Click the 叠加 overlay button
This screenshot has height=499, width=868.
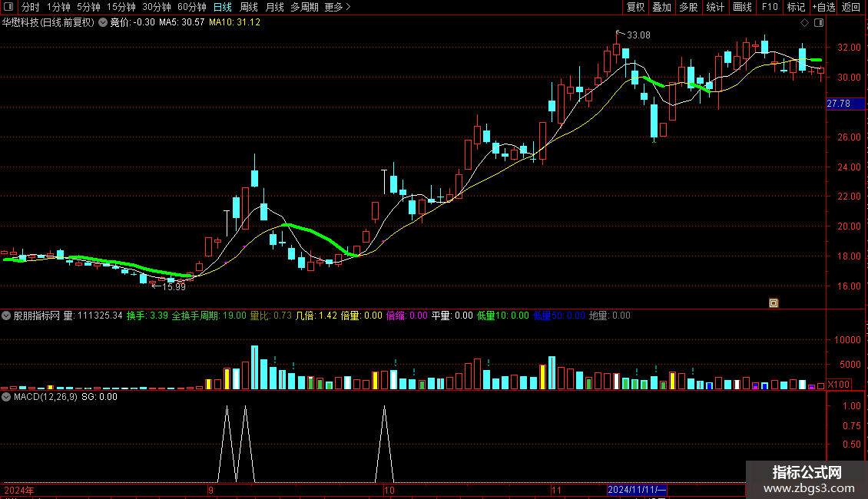(x=661, y=7)
